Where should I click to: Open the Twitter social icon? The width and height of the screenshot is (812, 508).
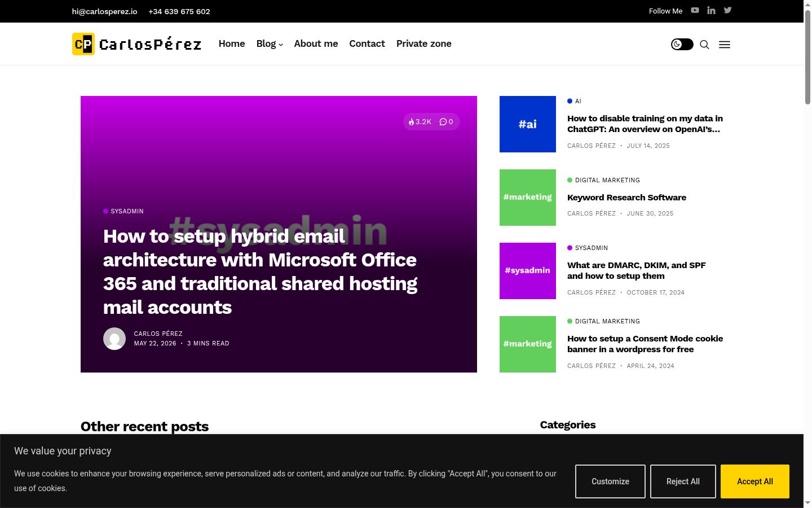[727, 10]
